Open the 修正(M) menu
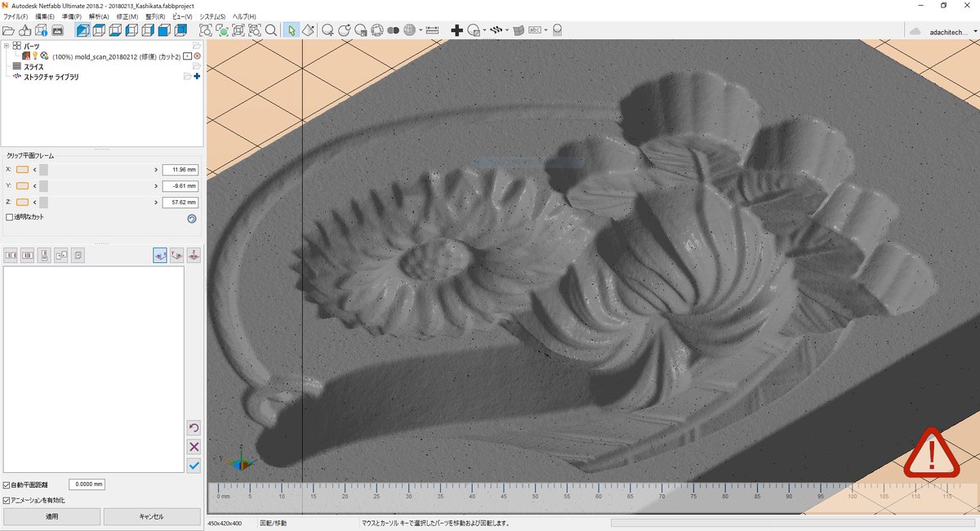This screenshot has width=980, height=531. (127, 16)
